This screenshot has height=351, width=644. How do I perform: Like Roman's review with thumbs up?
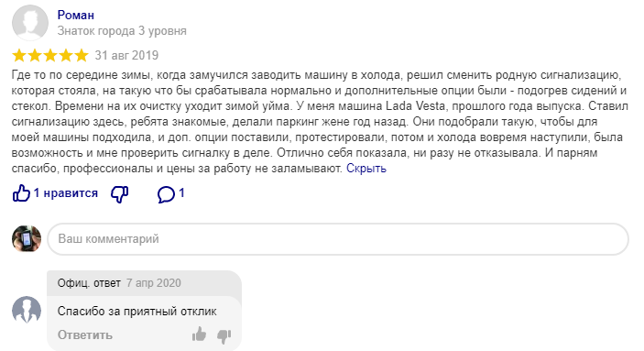tap(21, 192)
